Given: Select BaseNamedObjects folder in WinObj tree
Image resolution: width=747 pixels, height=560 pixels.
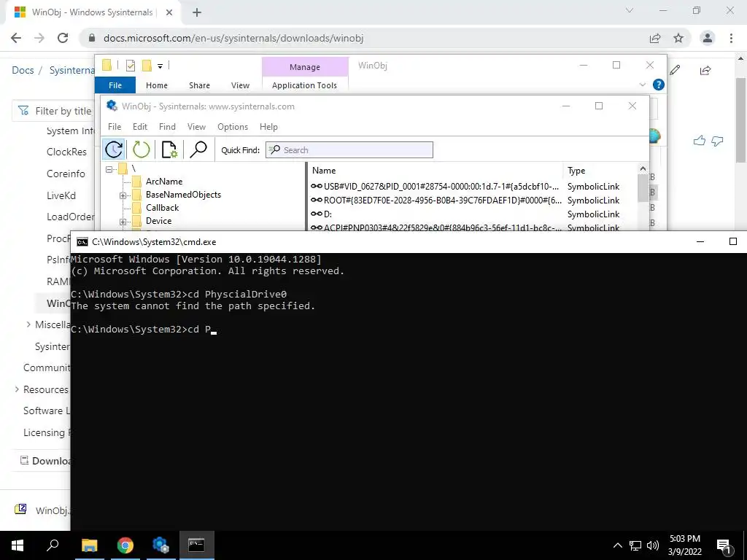Looking at the screenshot, I should pyautogui.click(x=183, y=194).
